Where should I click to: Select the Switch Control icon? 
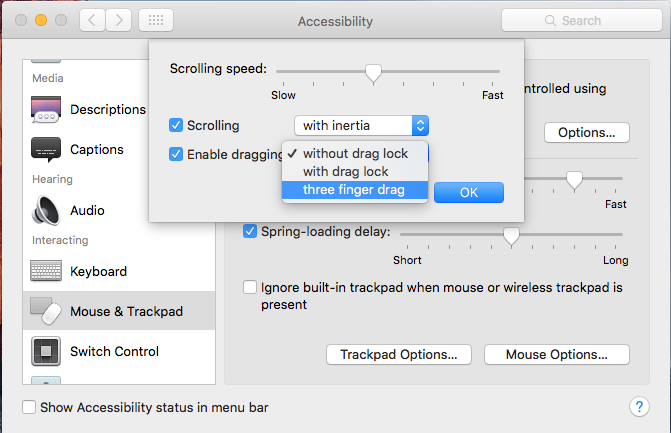pos(46,351)
